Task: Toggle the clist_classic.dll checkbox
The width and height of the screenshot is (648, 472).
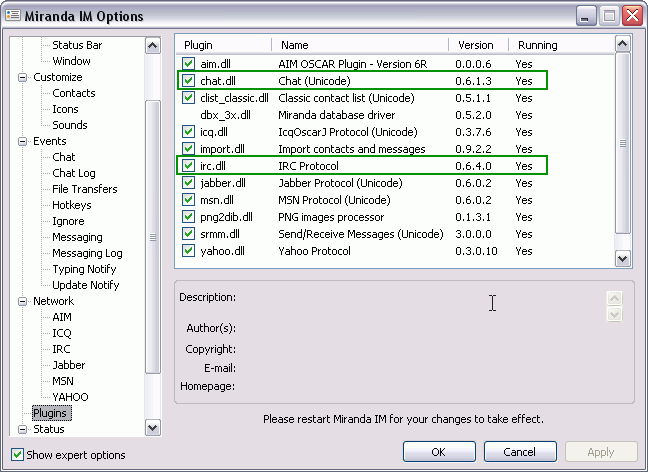Action: coord(188,98)
